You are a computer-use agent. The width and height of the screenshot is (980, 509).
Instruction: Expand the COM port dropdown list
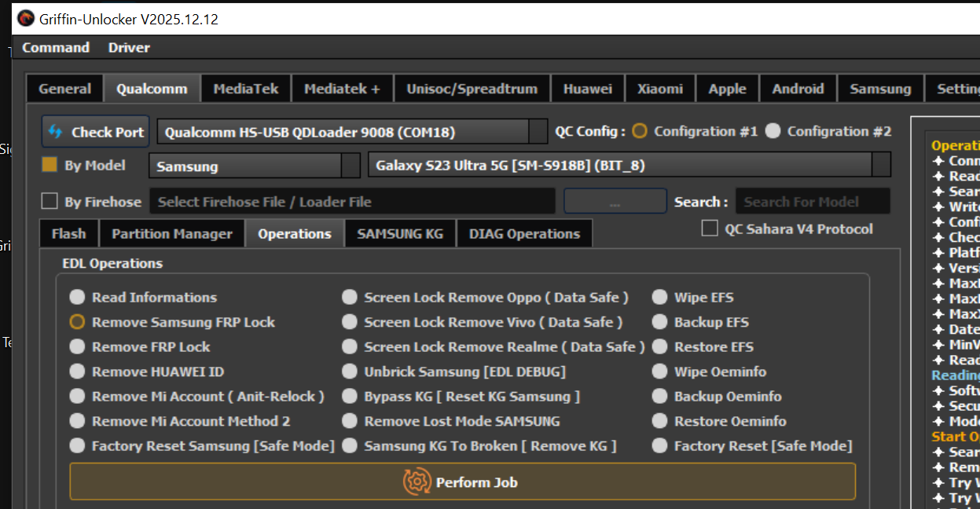tap(538, 132)
